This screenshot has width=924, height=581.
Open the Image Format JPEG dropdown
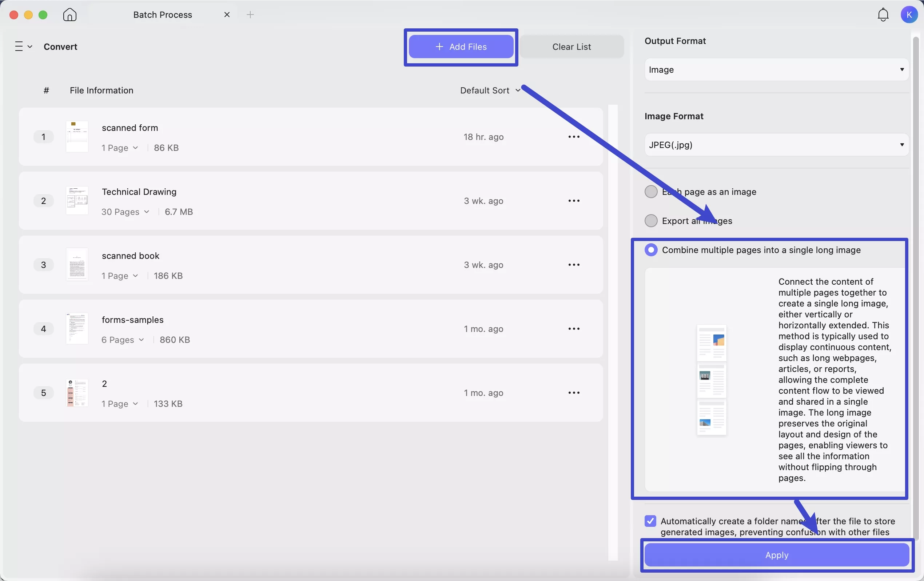[776, 145]
